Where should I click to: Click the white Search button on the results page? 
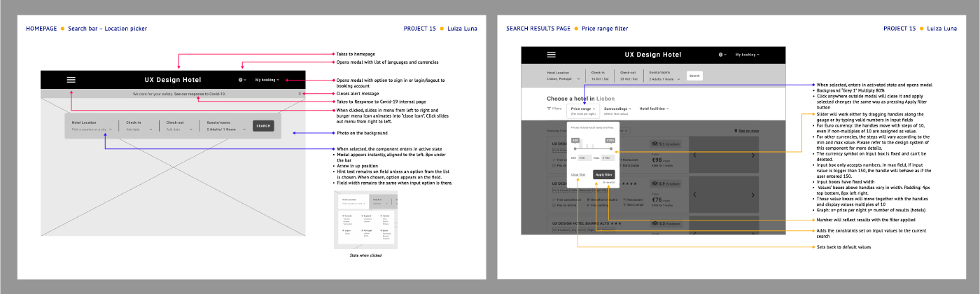pos(694,76)
